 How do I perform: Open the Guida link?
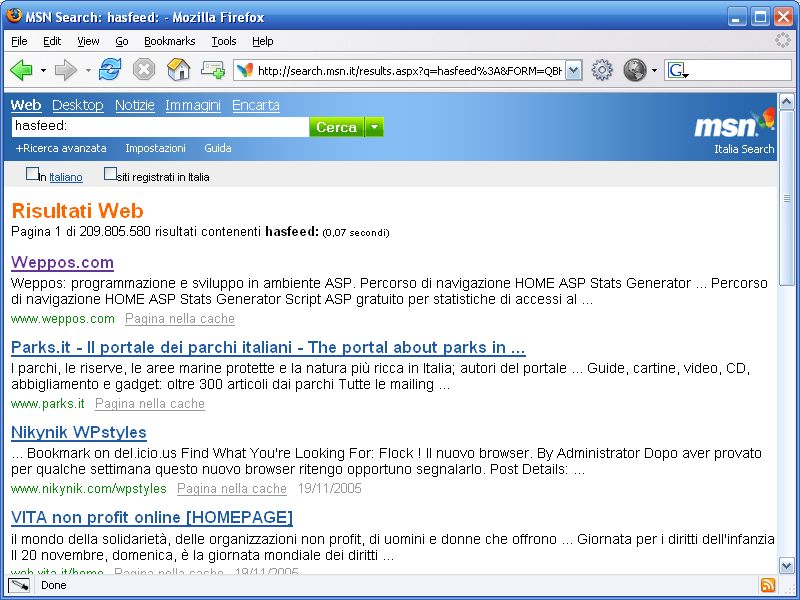(x=218, y=148)
